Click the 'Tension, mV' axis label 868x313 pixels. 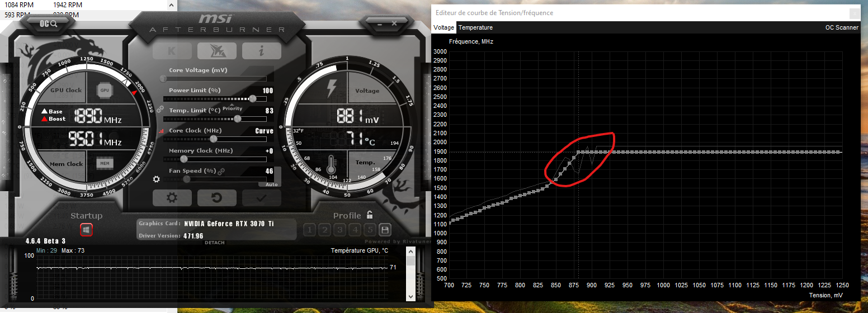tap(825, 295)
